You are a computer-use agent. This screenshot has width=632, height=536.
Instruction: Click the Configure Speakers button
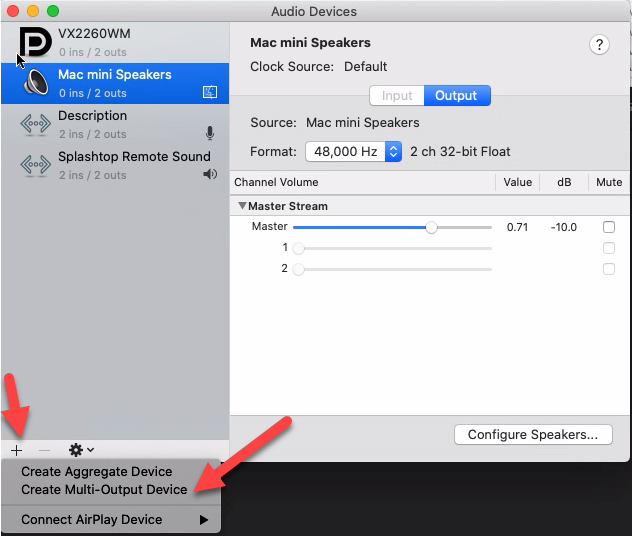533,434
